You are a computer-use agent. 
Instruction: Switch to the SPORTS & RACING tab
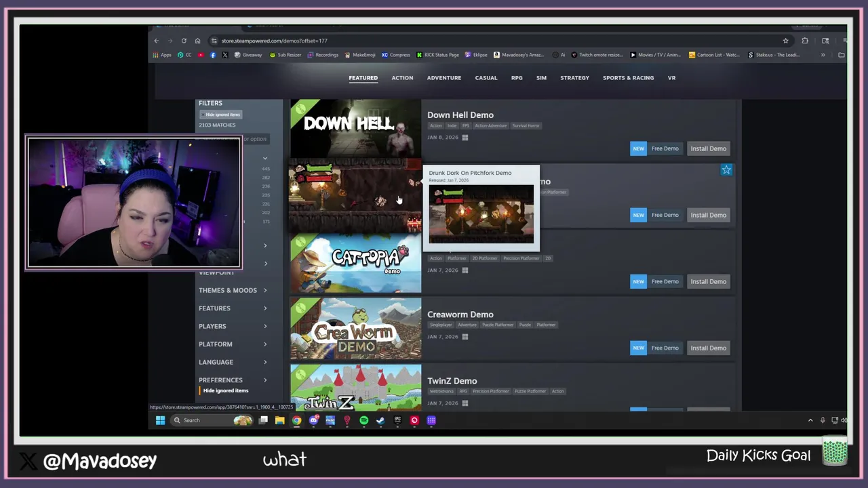coord(629,78)
